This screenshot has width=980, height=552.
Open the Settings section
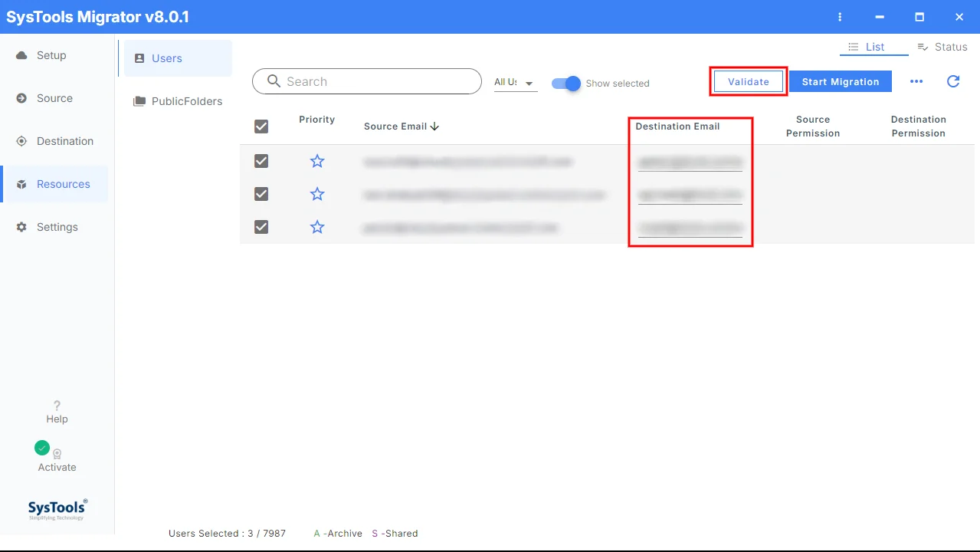point(54,227)
